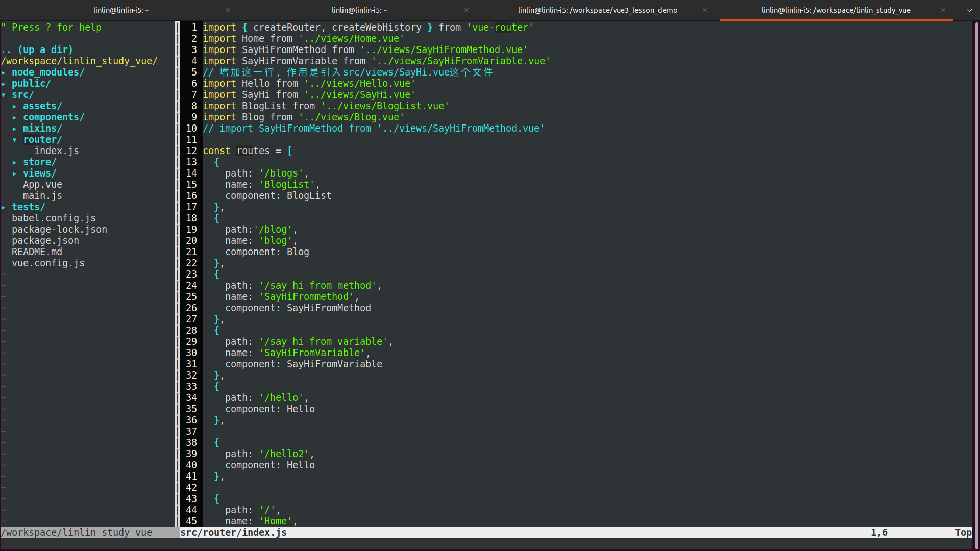The width and height of the screenshot is (980, 551).
Task: Open the terminal tab list dropdown arrow
Action: [x=969, y=10]
